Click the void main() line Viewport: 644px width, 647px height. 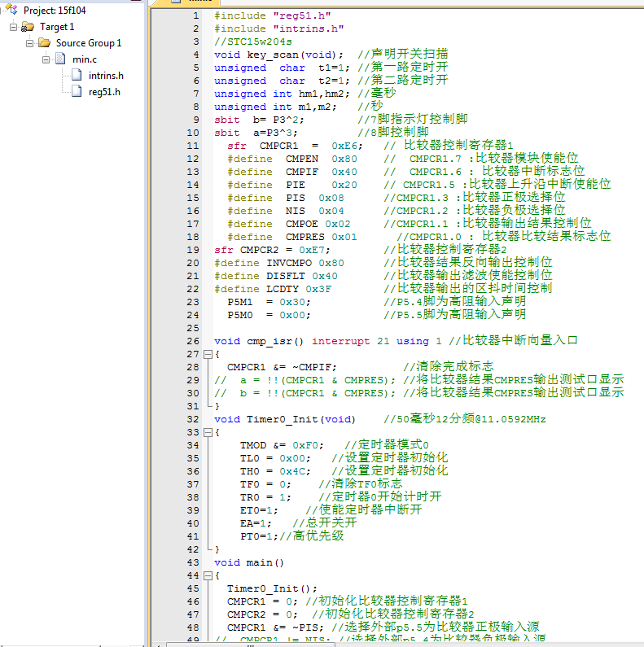tap(249, 562)
